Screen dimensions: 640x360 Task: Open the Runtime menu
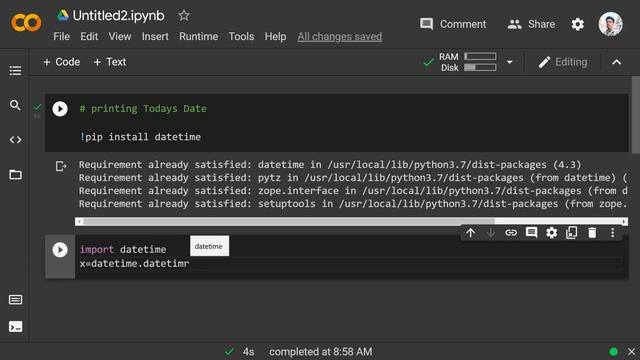tap(198, 37)
